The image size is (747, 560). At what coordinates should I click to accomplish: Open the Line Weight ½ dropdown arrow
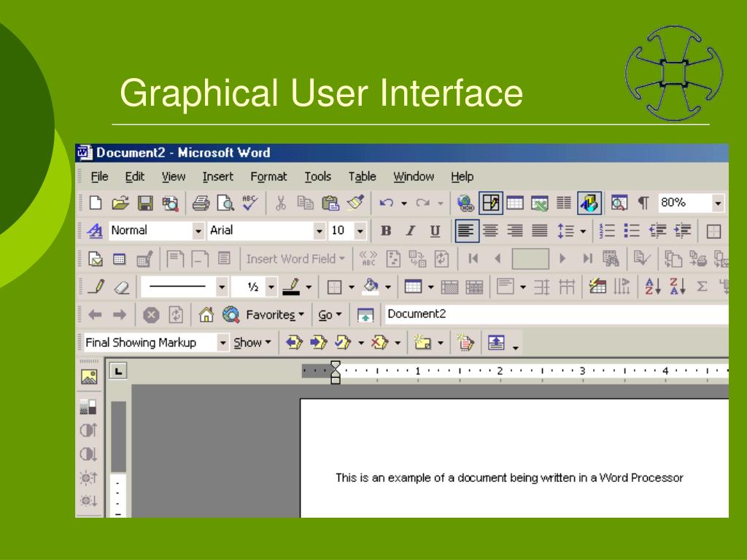(271, 287)
